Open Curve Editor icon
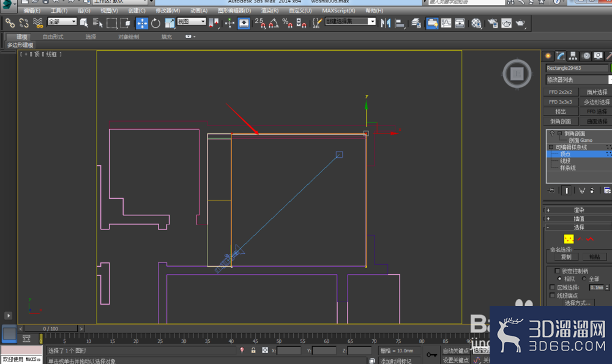Image resolution: width=612 pixels, height=364 pixels. coord(446,23)
